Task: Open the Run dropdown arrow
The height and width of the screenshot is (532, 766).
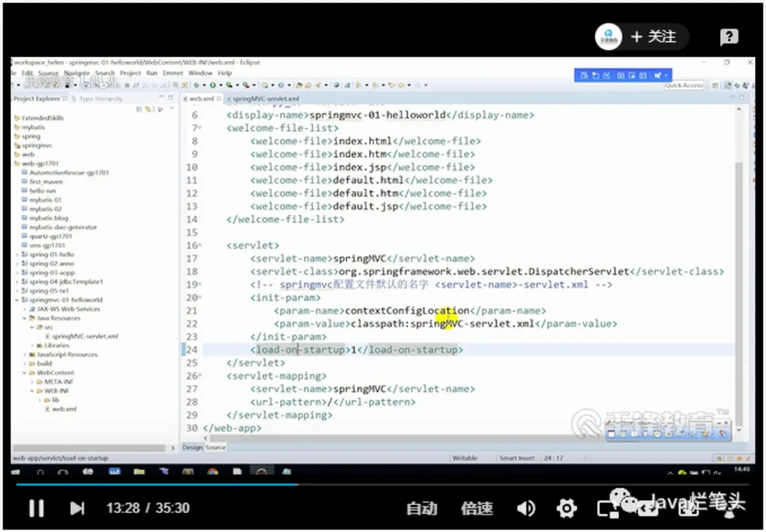Action: tap(221, 85)
